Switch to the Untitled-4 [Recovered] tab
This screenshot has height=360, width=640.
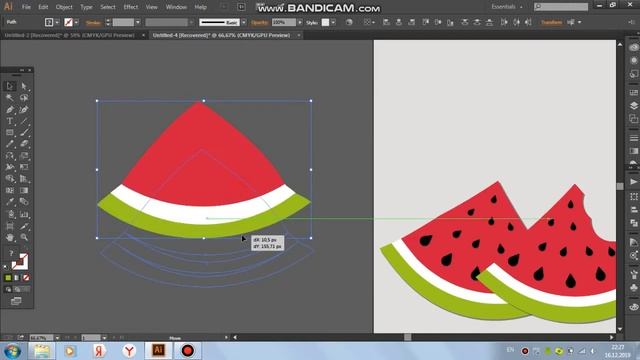pos(221,36)
